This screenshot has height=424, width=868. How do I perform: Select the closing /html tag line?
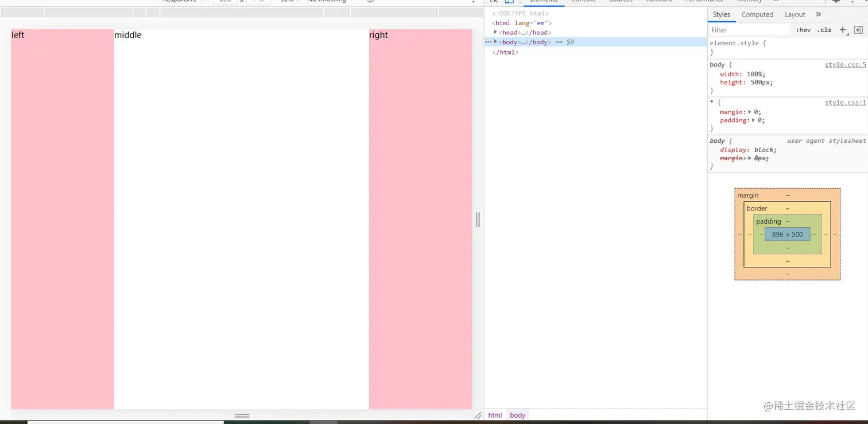[x=505, y=52]
